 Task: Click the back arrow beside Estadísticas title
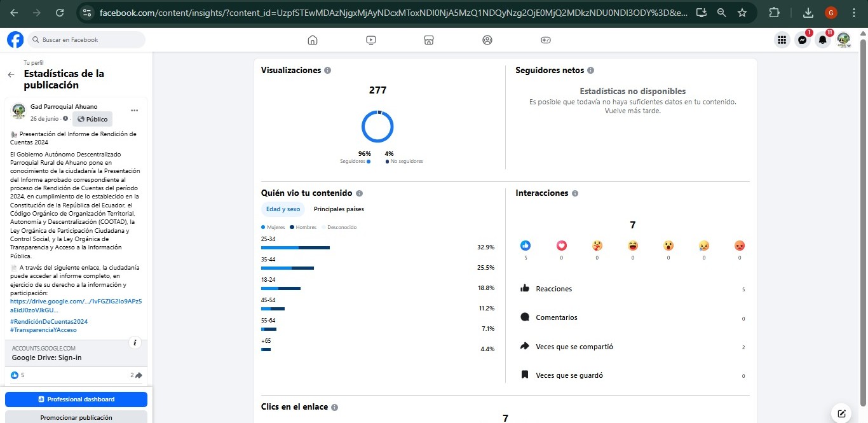(x=11, y=74)
